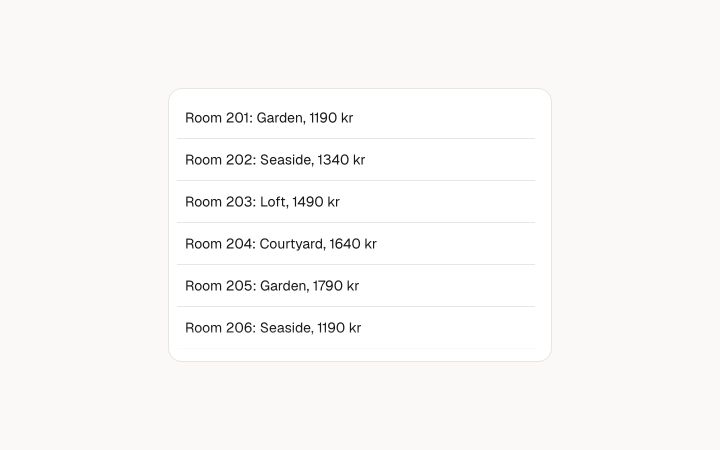
Task: Click the word Seaside in Room 202
Action: click(x=287, y=160)
